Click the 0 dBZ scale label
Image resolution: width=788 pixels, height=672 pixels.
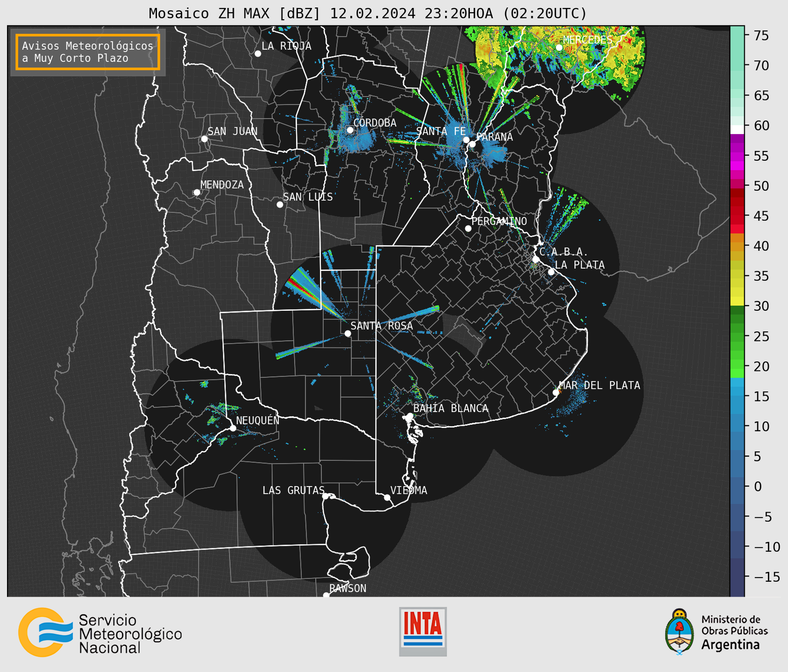coord(757,486)
